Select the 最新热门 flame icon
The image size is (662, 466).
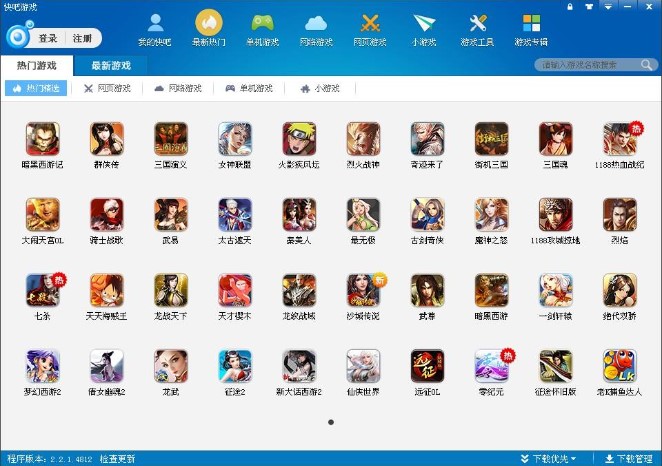209,23
